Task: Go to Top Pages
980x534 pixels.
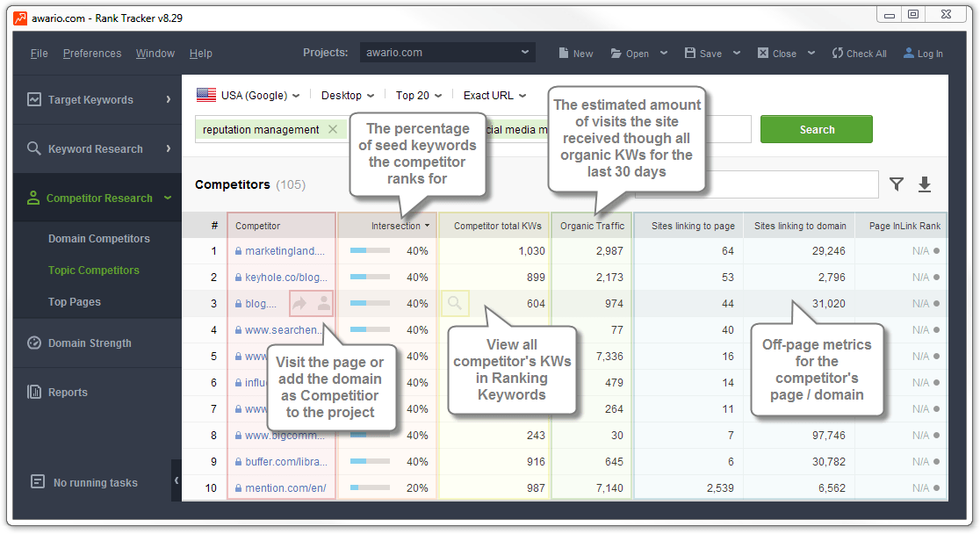Action: click(x=75, y=301)
